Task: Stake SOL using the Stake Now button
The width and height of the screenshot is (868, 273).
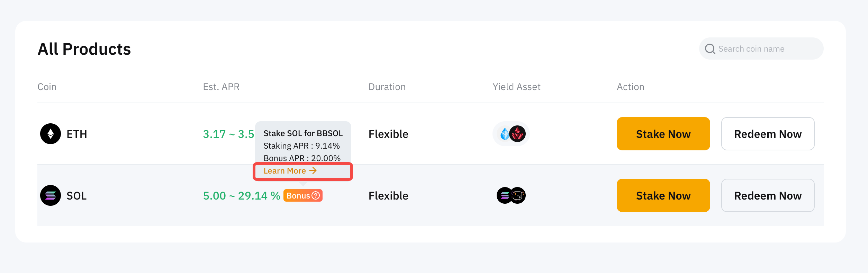Action: pyautogui.click(x=663, y=195)
